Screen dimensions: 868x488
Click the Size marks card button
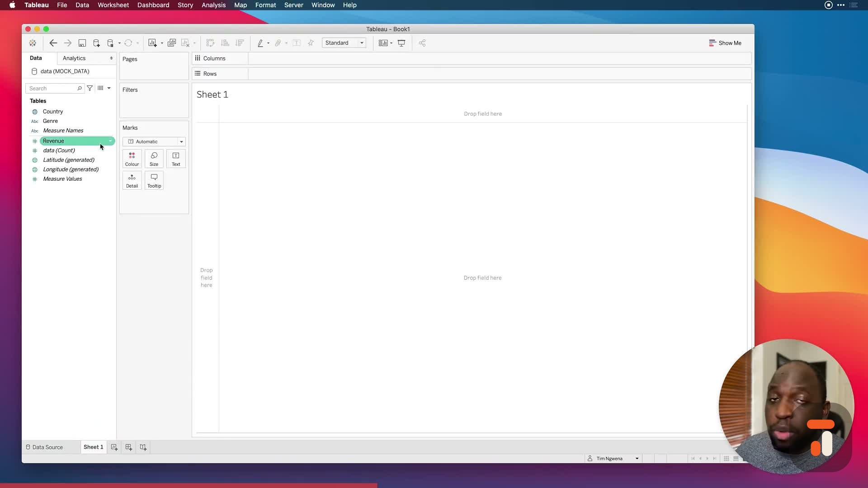[154, 159]
